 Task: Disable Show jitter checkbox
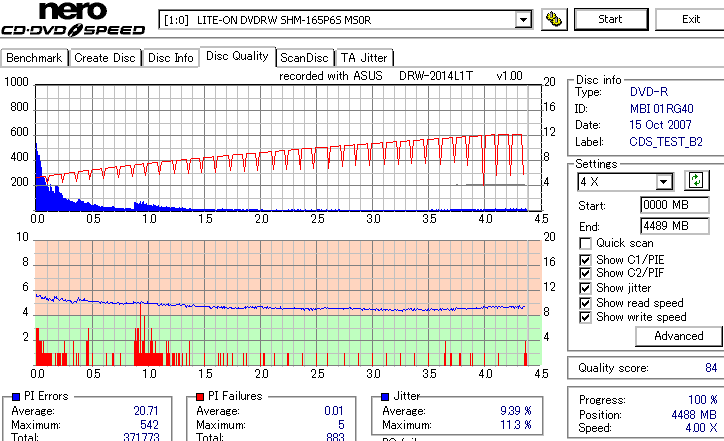(x=585, y=288)
